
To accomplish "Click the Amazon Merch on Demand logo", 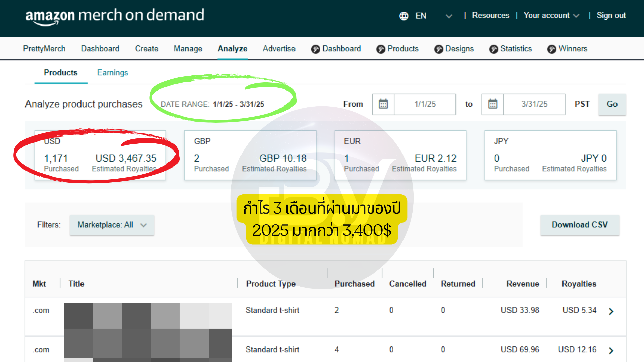I will pyautogui.click(x=115, y=17).
